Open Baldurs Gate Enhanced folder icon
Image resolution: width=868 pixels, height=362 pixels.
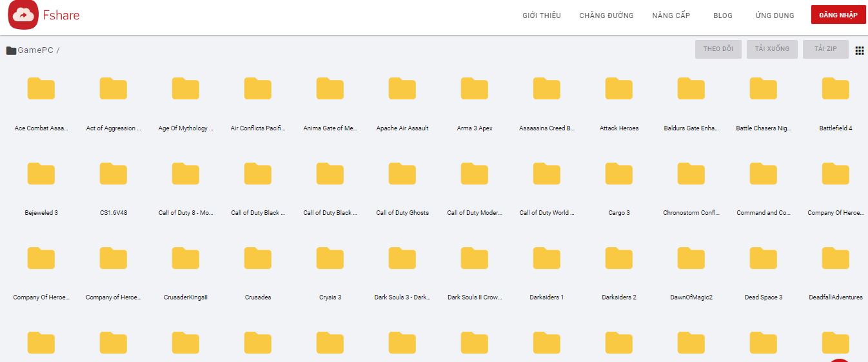[x=691, y=88]
